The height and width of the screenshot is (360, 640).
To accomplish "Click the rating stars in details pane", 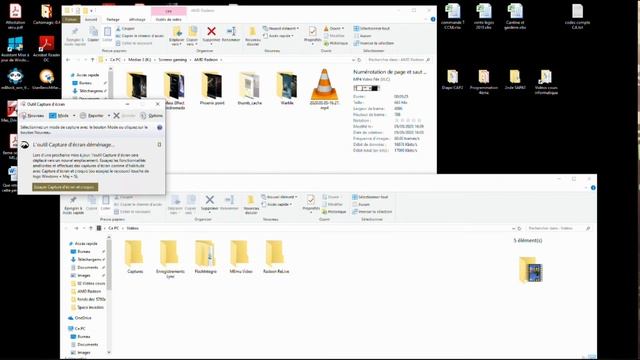I will tap(408, 121).
